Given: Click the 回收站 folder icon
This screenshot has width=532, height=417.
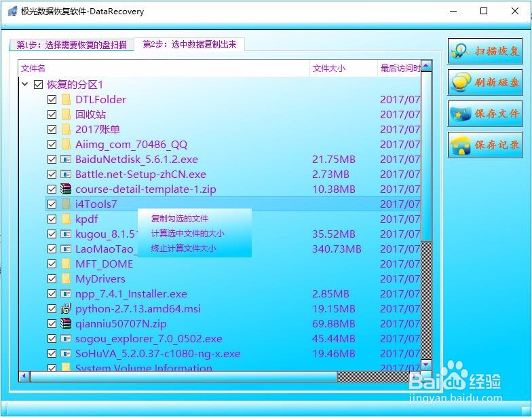Looking at the screenshot, I should 66,114.
